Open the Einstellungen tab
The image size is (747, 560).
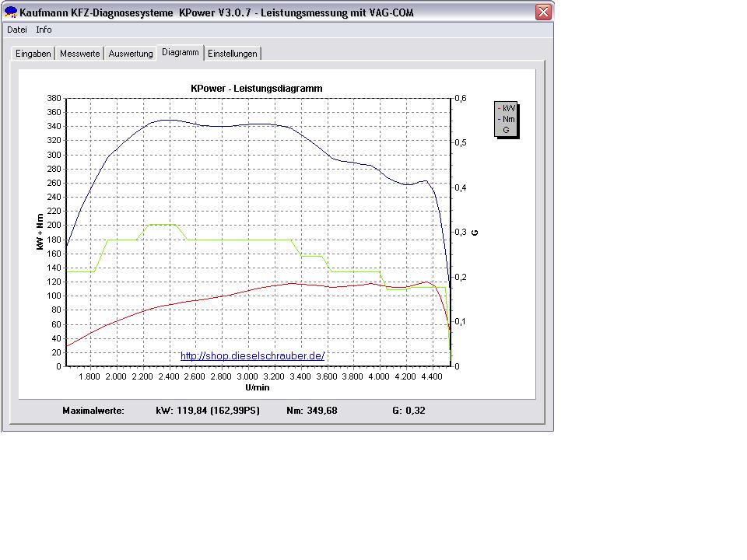tap(233, 54)
